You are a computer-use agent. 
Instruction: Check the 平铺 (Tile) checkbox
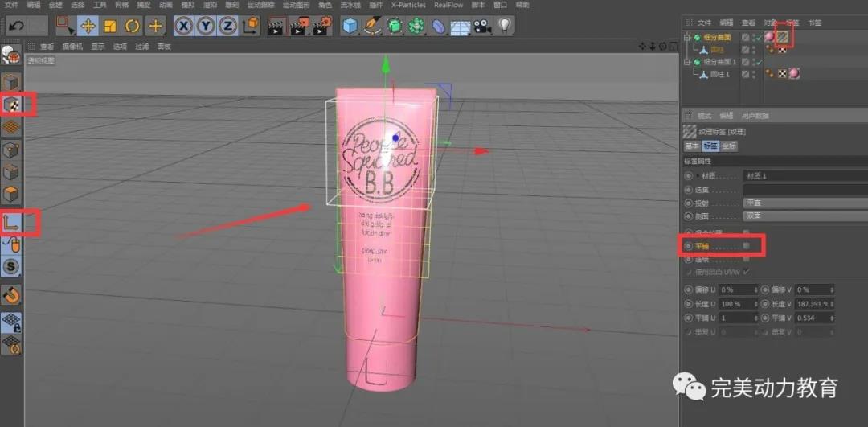[746, 245]
